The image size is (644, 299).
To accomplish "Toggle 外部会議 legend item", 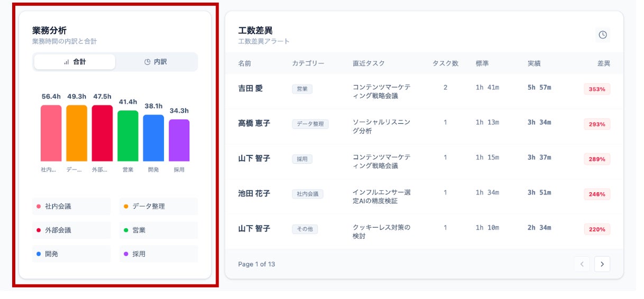I will pos(71,230).
